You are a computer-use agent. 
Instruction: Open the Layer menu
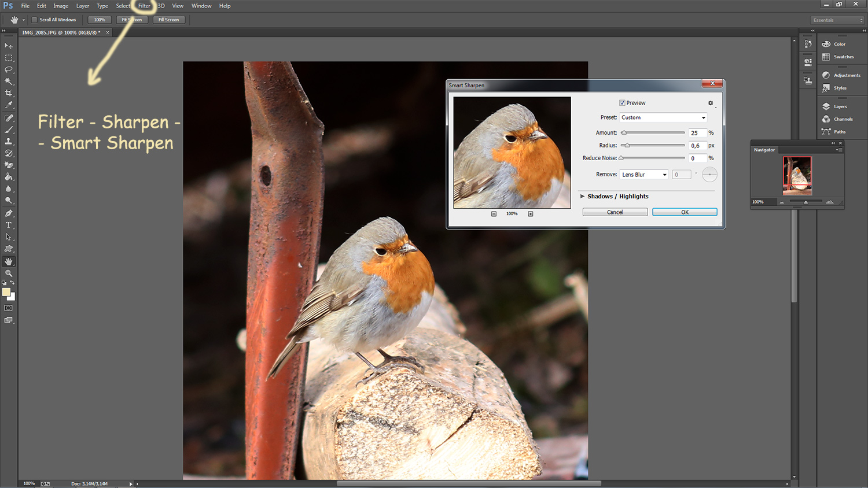(83, 6)
